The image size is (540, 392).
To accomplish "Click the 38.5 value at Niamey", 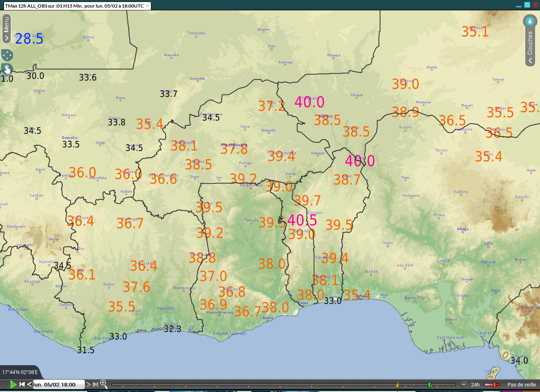I will coord(327,120).
